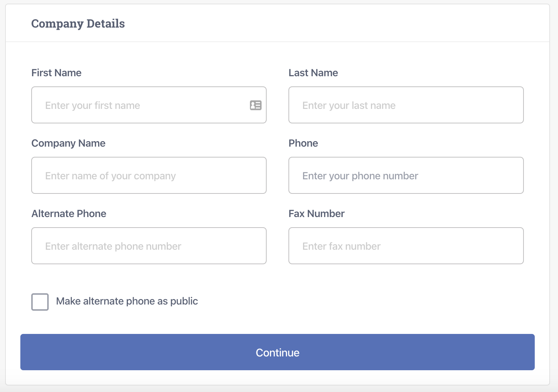Image resolution: width=558 pixels, height=392 pixels.
Task: Click the Company Details heading
Action: coord(78,24)
